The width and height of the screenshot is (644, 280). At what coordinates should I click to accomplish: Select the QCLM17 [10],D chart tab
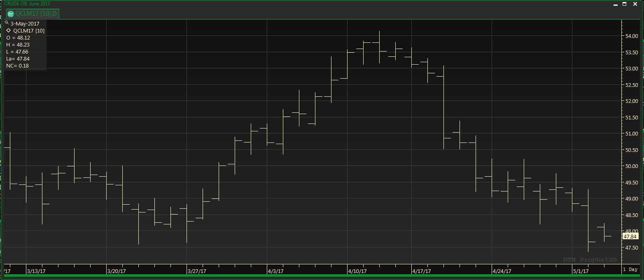[x=32, y=14]
